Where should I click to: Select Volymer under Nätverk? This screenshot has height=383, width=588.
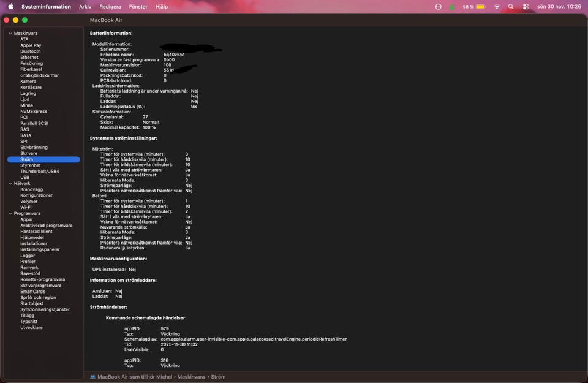point(29,202)
